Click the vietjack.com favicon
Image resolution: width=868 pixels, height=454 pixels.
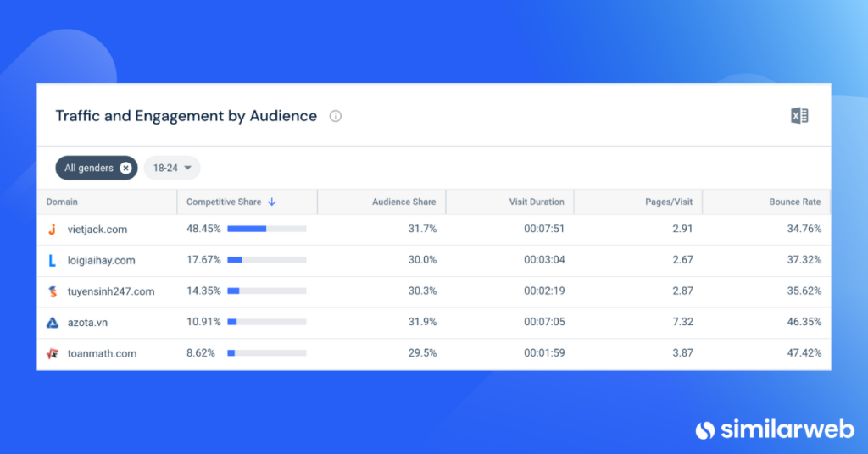click(52, 229)
